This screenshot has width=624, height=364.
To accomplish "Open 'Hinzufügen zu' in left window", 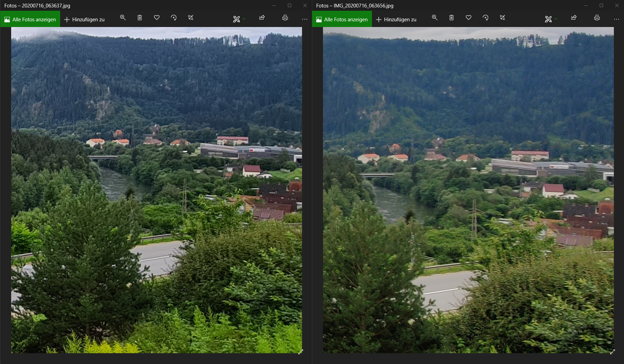I will point(84,20).
